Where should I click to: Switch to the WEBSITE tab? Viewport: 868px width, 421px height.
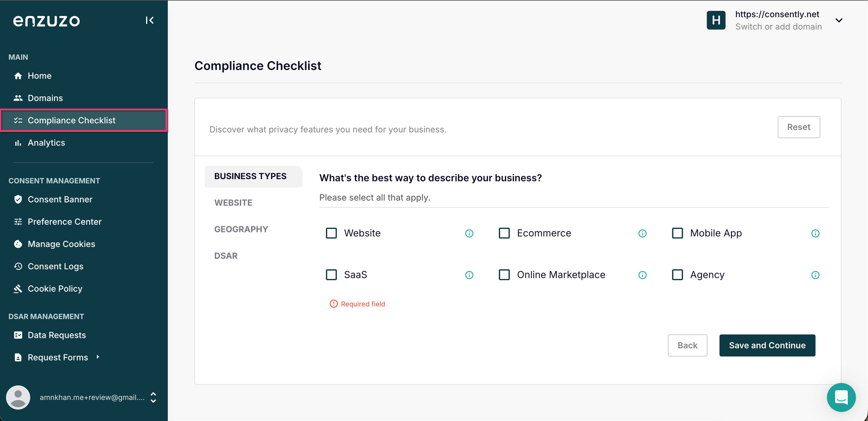click(x=233, y=203)
